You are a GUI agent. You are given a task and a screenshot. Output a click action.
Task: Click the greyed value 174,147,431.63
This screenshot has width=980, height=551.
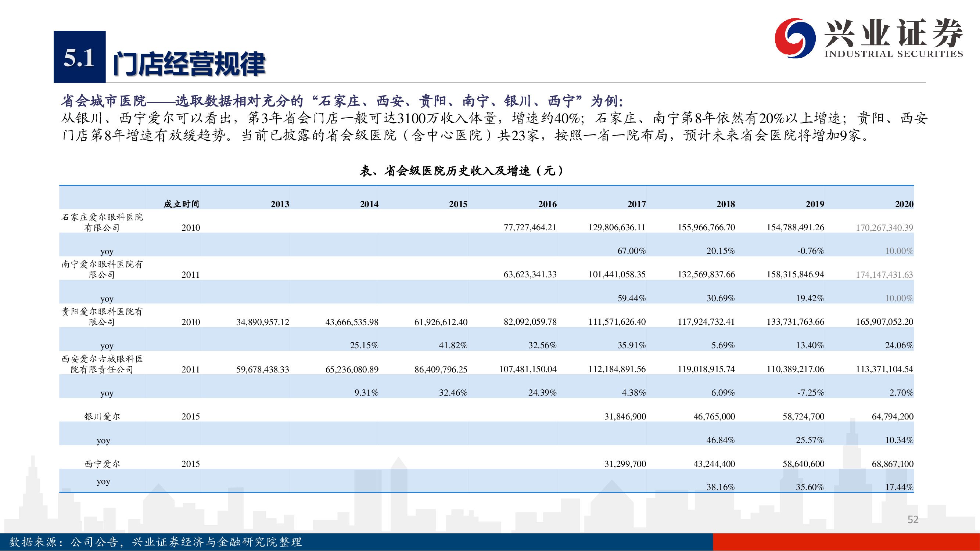coord(884,274)
